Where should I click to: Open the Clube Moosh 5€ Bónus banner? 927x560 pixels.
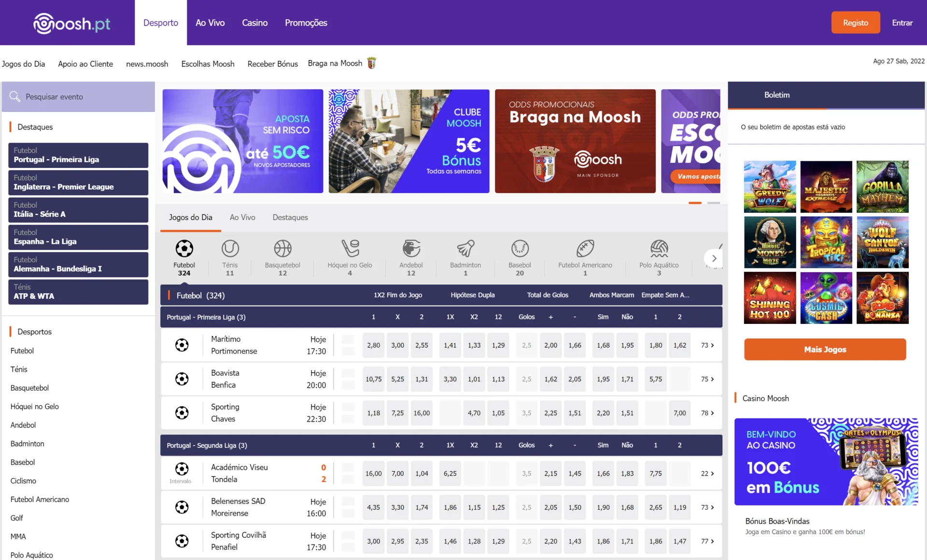(409, 141)
